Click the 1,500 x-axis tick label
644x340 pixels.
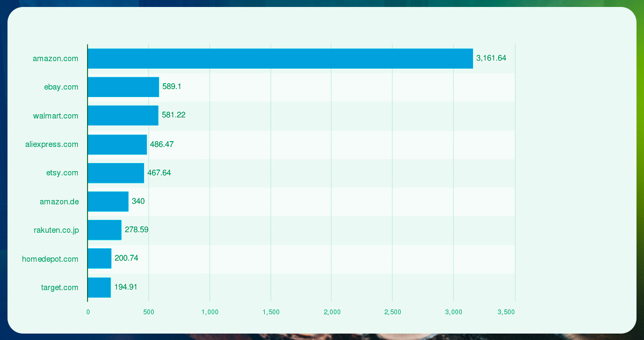271,312
